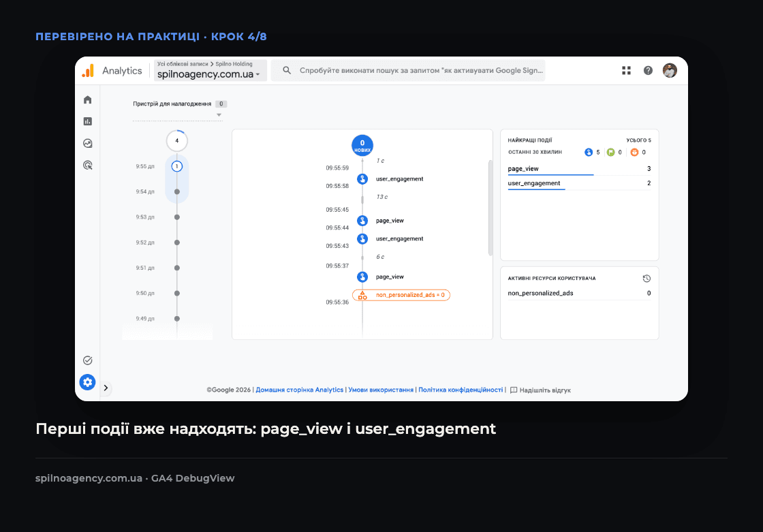Select the 9:55 timeline marker
The height and width of the screenshot is (532, 763).
(x=177, y=166)
